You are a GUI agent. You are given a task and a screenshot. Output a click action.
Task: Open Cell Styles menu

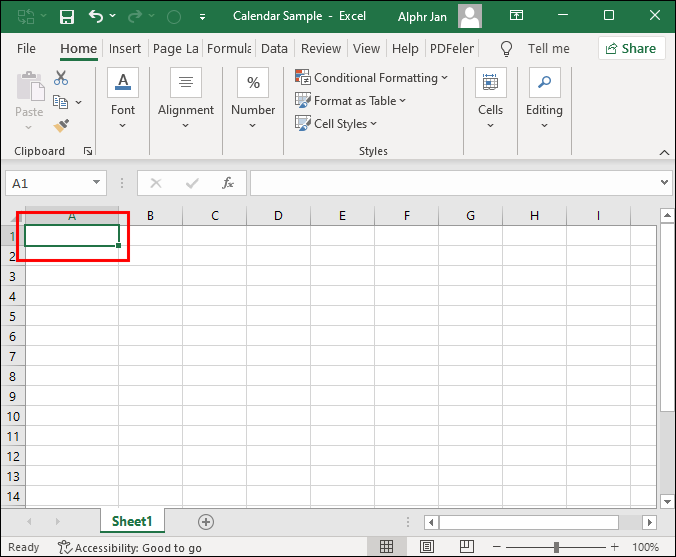[336, 124]
